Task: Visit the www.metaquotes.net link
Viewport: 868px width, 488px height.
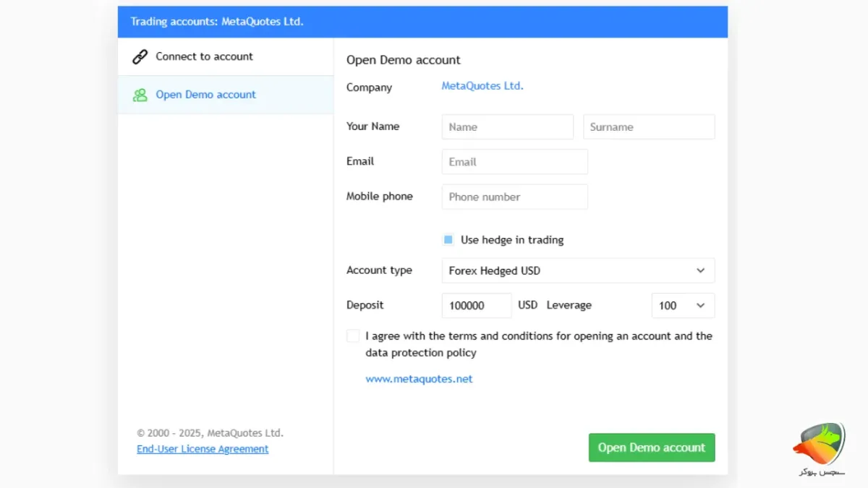Action: pyautogui.click(x=419, y=379)
